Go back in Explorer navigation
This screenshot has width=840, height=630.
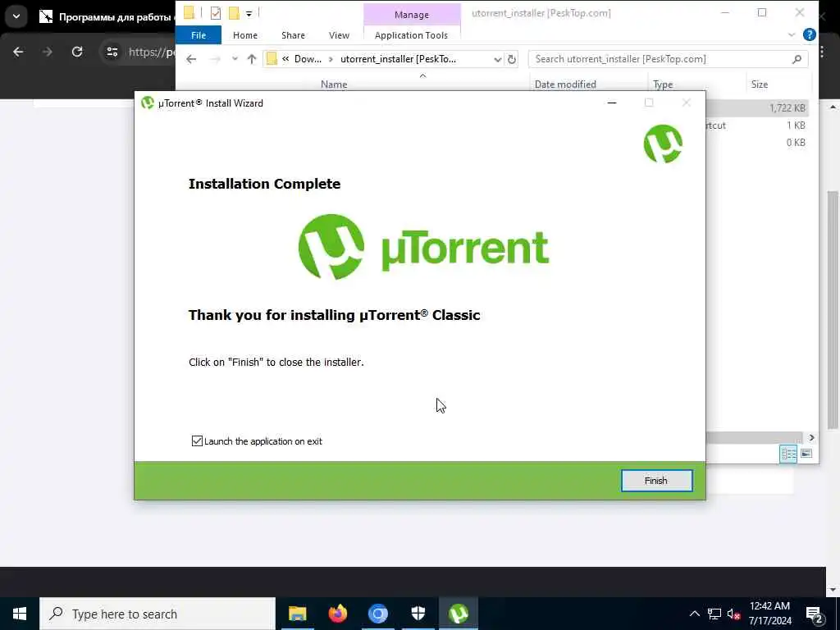tap(190, 59)
